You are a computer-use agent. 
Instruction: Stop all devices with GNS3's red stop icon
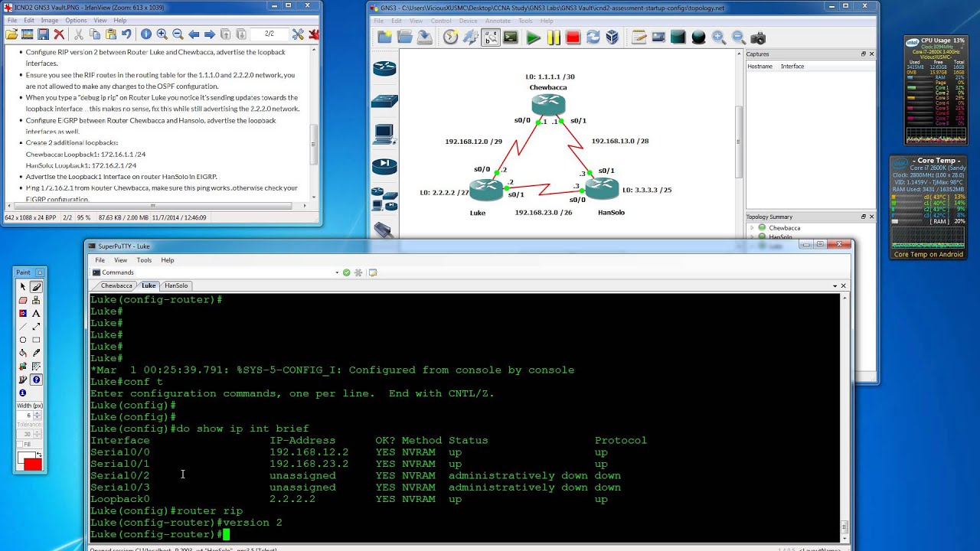tap(573, 37)
